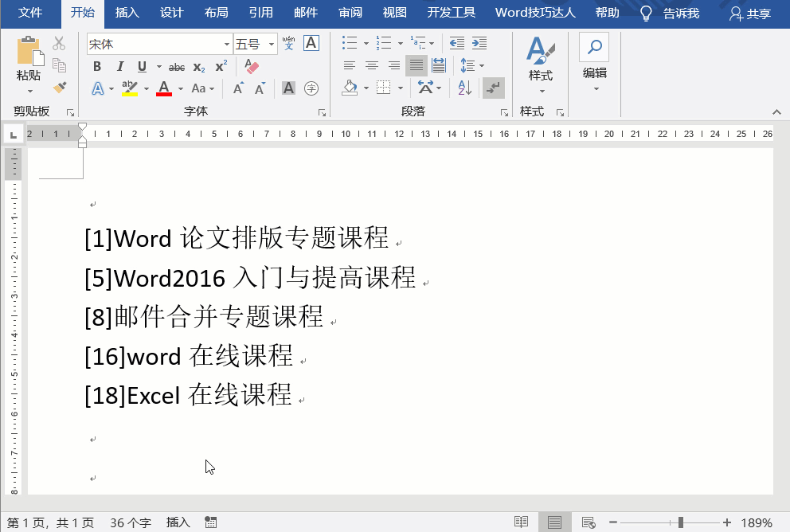Viewport: 790px width, 532px height.
Task: Open paragraph dialog launcher in 段落 group
Action: click(504, 113)
